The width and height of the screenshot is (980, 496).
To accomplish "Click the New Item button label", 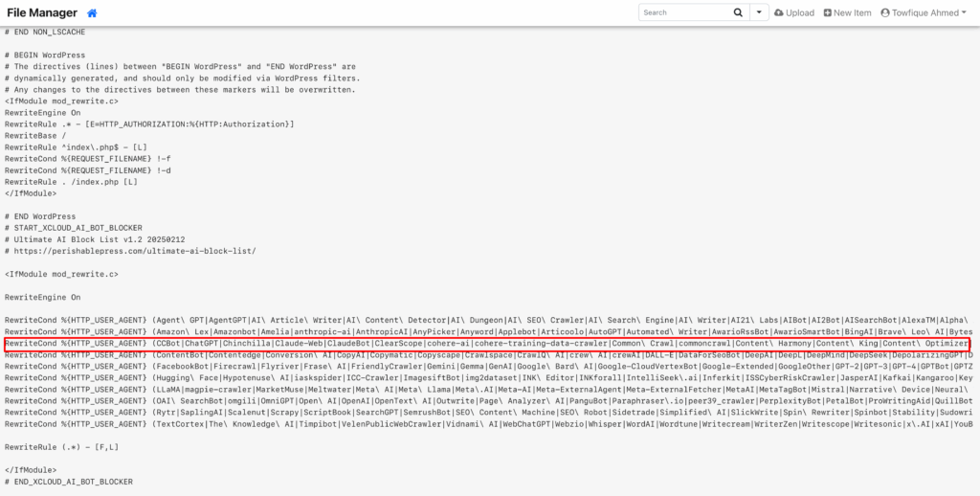I will [x=852, y=13].
